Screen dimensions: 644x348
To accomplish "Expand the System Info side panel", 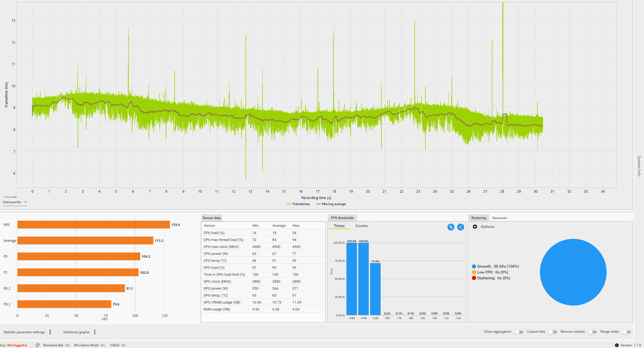I will [639, 166].
